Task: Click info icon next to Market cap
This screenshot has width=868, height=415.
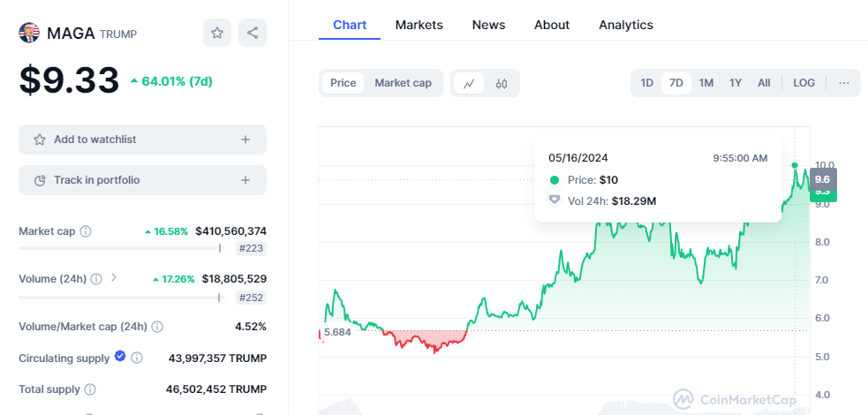Action: point(86,231)
